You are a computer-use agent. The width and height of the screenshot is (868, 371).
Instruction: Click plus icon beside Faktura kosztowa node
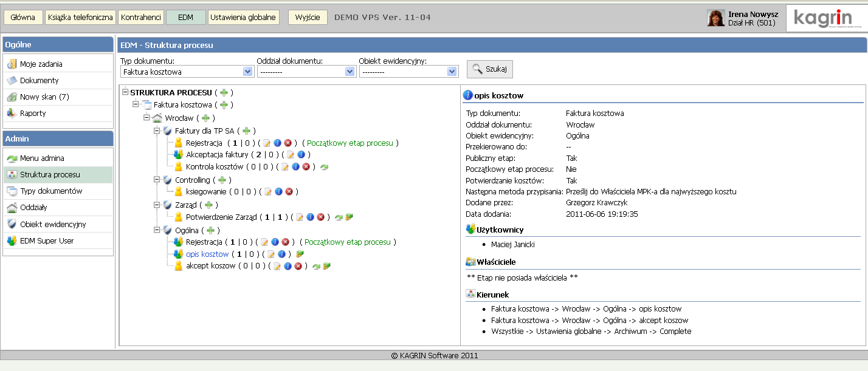point(224,105)
